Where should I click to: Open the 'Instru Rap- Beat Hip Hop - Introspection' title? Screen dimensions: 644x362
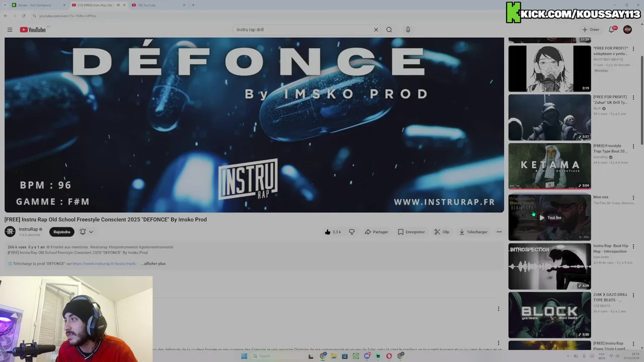tap(611, 248)
